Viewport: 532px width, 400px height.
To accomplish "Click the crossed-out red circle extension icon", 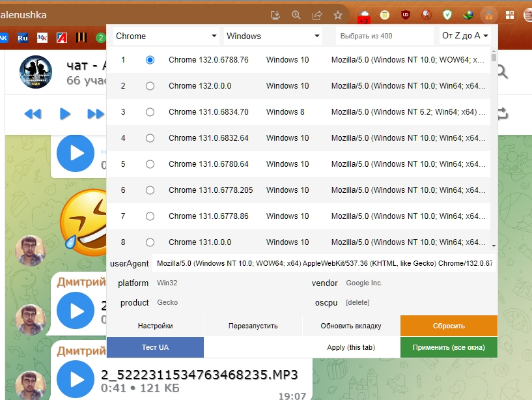I will pos(427,15).
